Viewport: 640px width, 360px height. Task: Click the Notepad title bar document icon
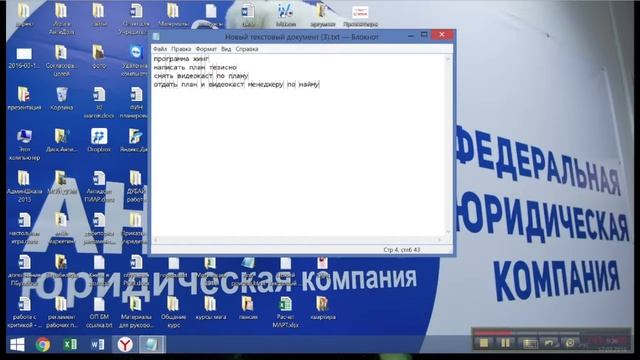pos(156,37)
